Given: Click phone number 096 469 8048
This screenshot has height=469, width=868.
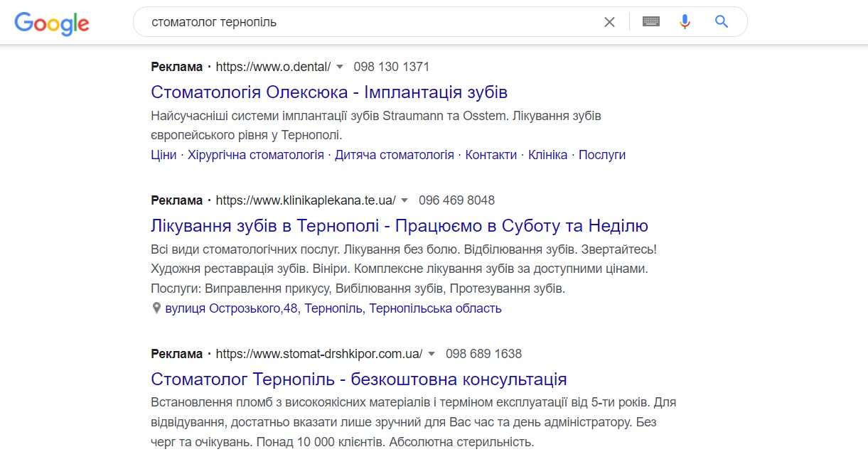Looking at the screenshot, I should 457,200.
